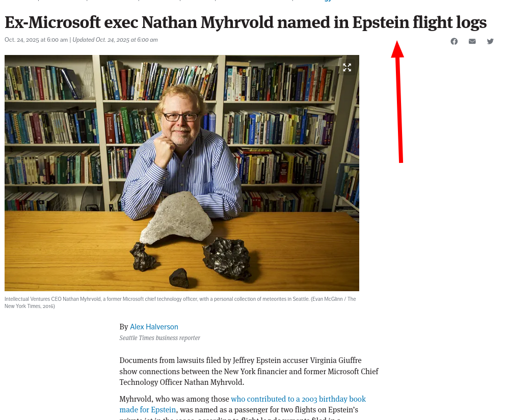Image resolution: width=507 pixels, height=420 pixels.
Task: Click the italic Updated timestamp text
Action: coord(115,40)
